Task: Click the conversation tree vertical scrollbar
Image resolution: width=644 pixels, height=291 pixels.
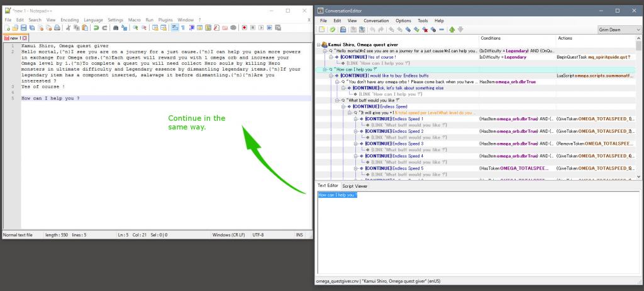Action: pos(638,107)
